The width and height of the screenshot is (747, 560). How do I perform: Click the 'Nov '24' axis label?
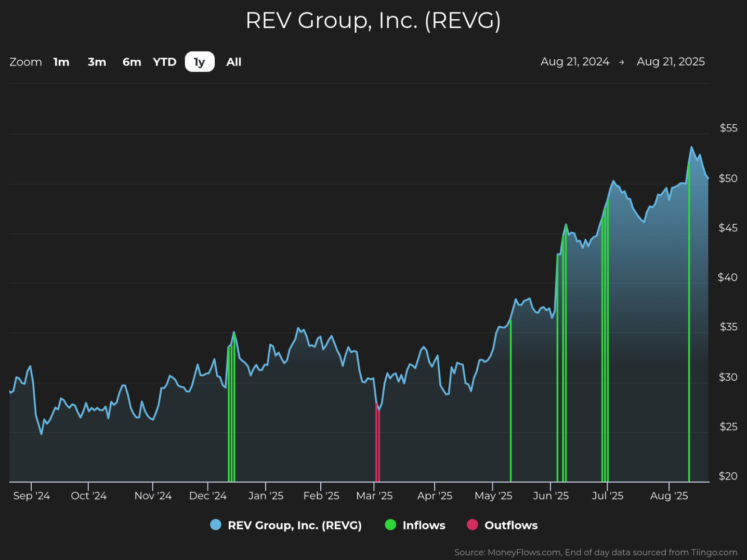153,496
